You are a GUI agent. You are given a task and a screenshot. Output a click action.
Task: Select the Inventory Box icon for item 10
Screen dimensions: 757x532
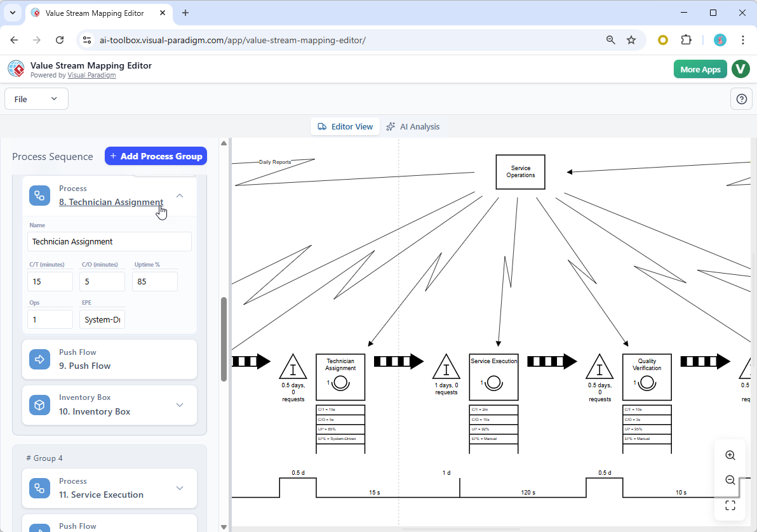[39, 404]
